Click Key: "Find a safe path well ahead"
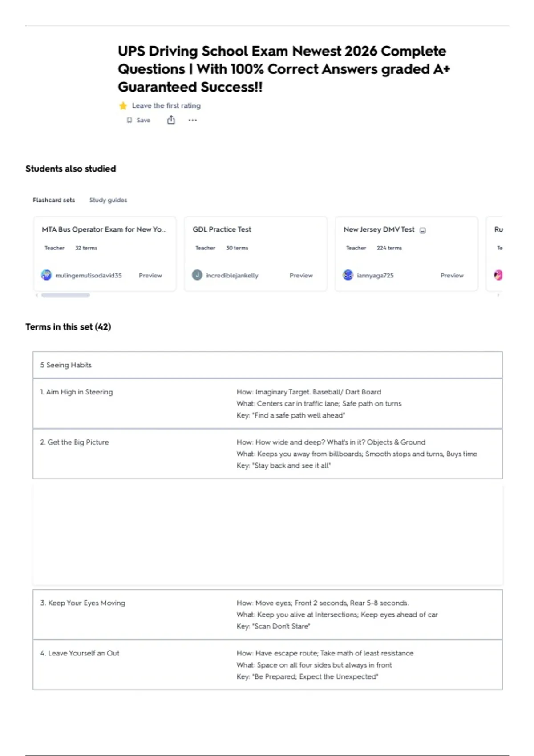 (x=291, y=415)
